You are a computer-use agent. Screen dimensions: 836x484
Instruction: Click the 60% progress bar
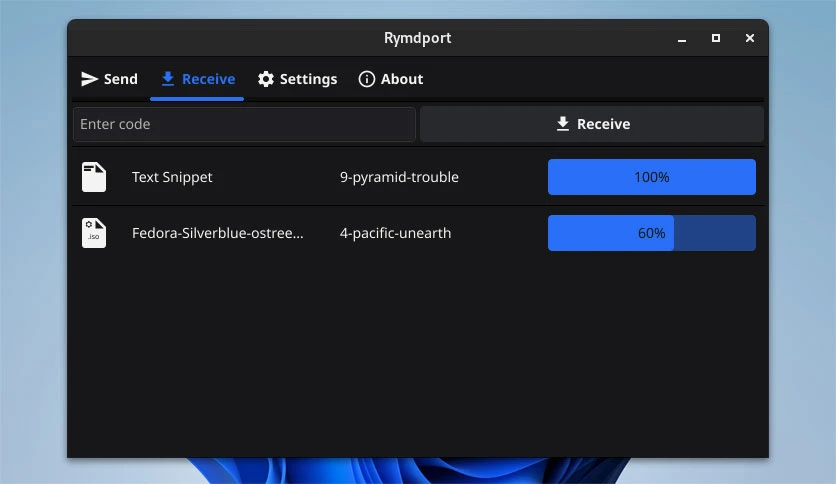pyautogui.click(x=652, y=233)
